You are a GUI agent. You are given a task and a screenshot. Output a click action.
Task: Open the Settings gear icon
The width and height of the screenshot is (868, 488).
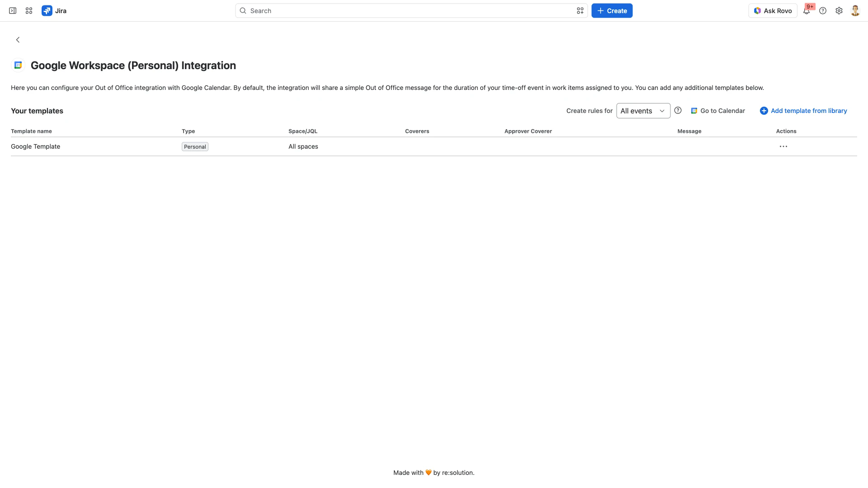point(839,11)
